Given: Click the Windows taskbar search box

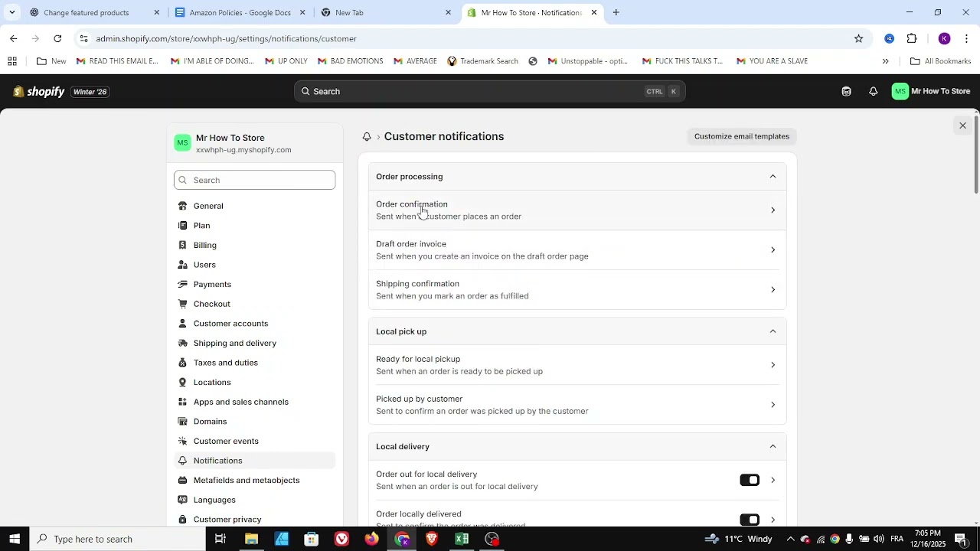Looking at the screenshot, I should tap(117, 539).
